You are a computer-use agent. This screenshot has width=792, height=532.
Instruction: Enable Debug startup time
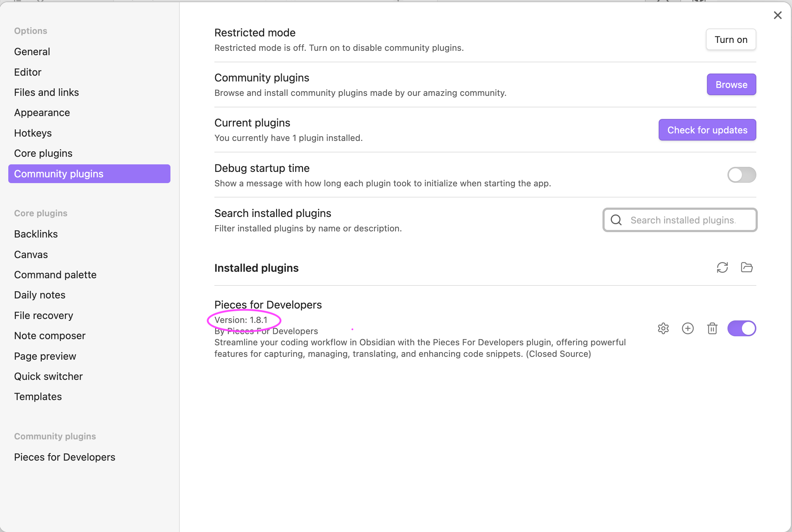click(741, 175)
